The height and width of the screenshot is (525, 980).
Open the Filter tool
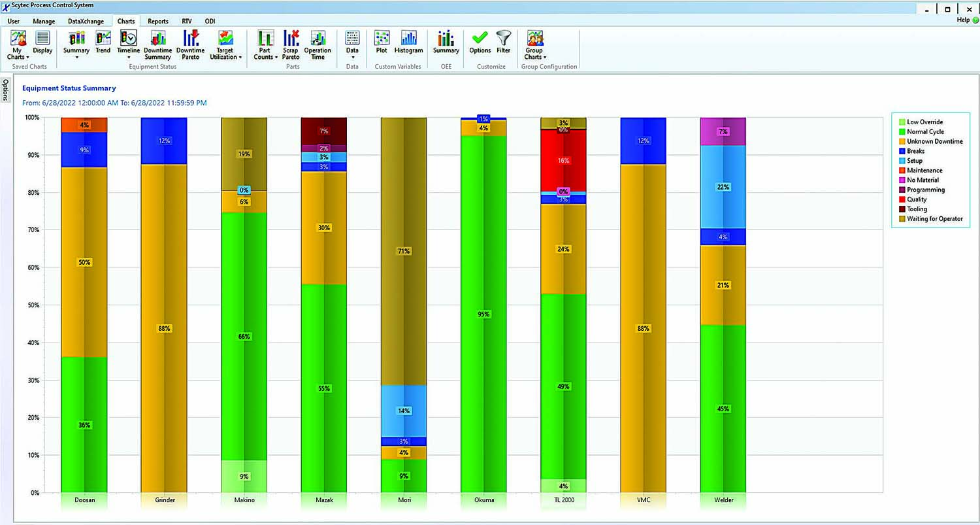[503, 42]
